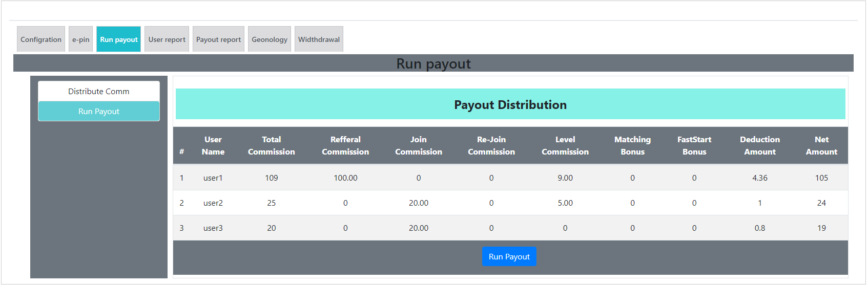Click the Net Amount column header
The image size is (868, 285).
click(x=821, y=146)
